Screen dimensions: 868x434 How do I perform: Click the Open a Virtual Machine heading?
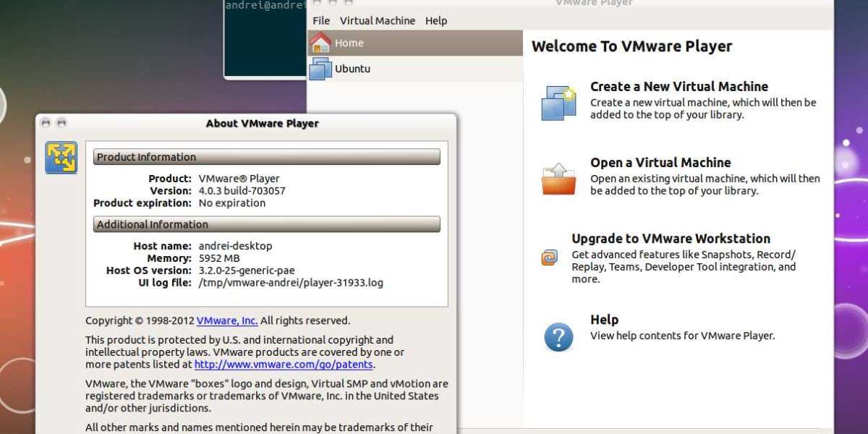(x=660, y=163)
